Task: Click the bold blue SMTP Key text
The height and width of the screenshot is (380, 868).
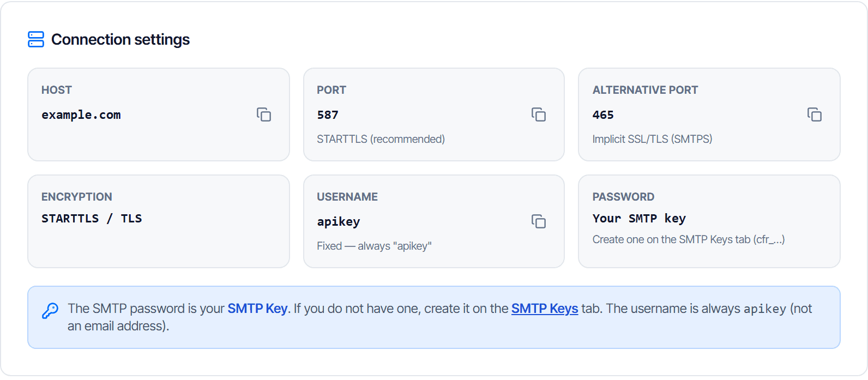Action: coord(257,309)
